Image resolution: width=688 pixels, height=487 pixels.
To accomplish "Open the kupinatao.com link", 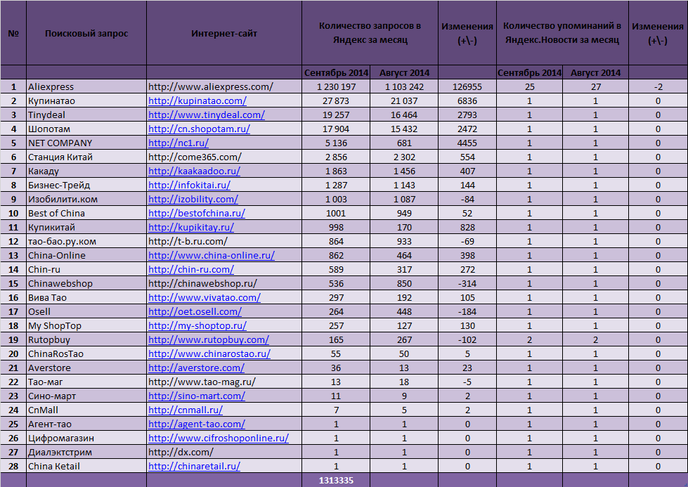I will tap(197, 101).
